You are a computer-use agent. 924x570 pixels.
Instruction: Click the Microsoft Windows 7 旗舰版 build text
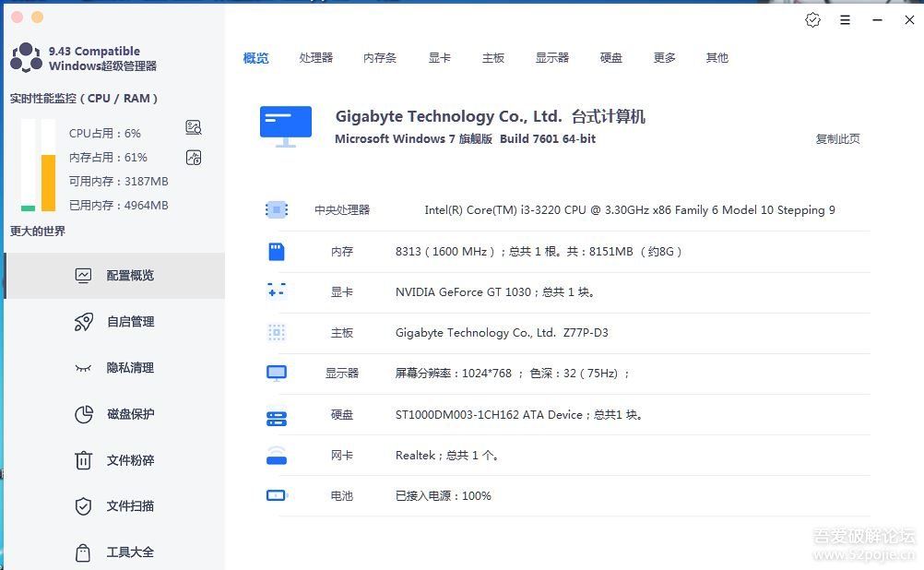pyautogui.click(x=465, y=139)
